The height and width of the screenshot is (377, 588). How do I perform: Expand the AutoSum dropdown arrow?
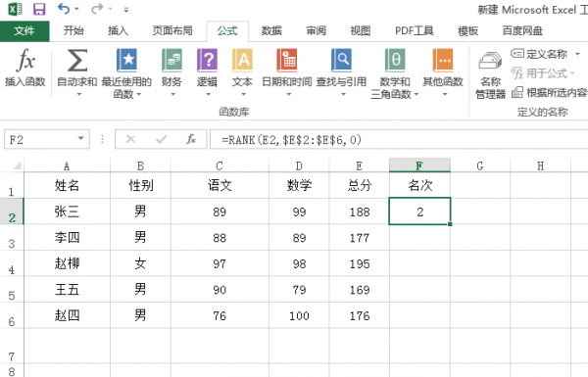point(79,94)
